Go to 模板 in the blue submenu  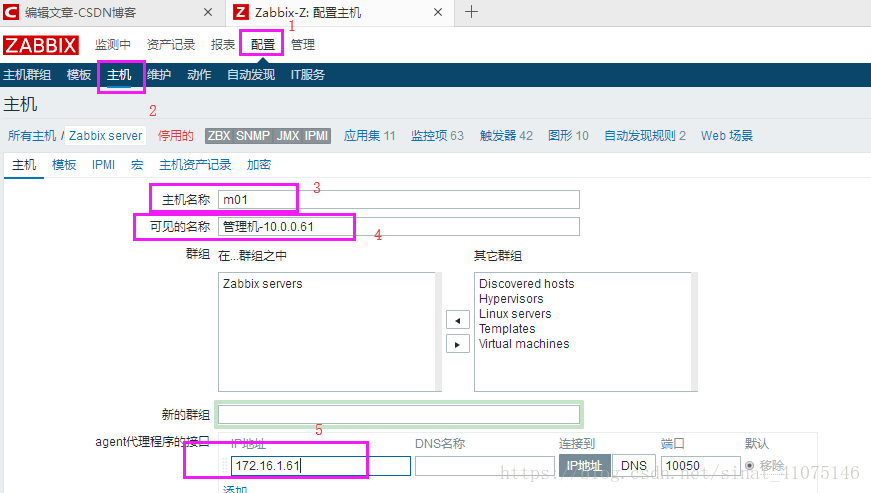[x=78, y=74]
